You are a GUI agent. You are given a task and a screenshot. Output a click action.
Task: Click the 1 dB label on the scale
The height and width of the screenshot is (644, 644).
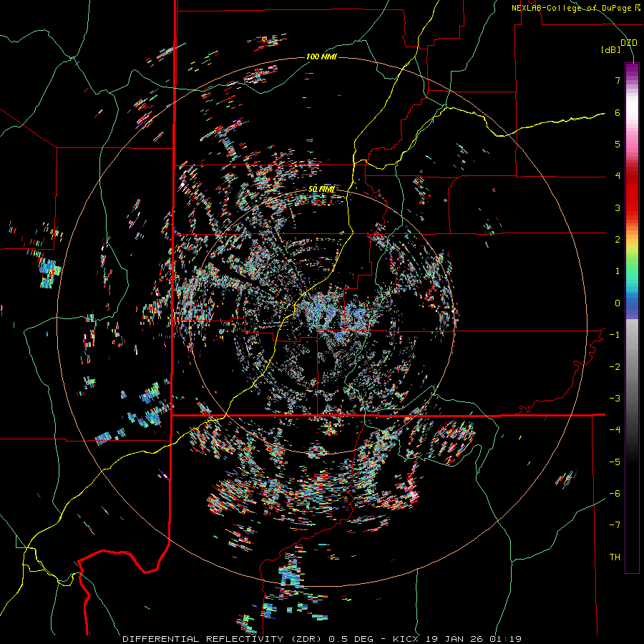(x=618, y=271)
